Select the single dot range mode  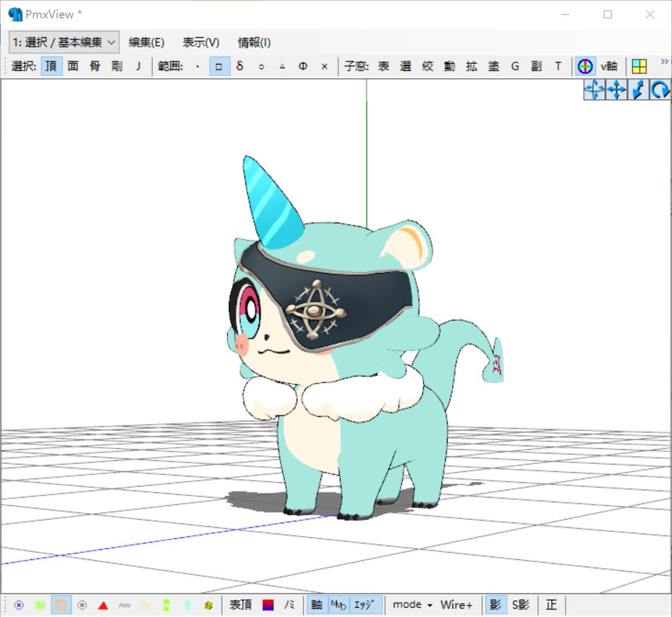click(x=197, y=66)
